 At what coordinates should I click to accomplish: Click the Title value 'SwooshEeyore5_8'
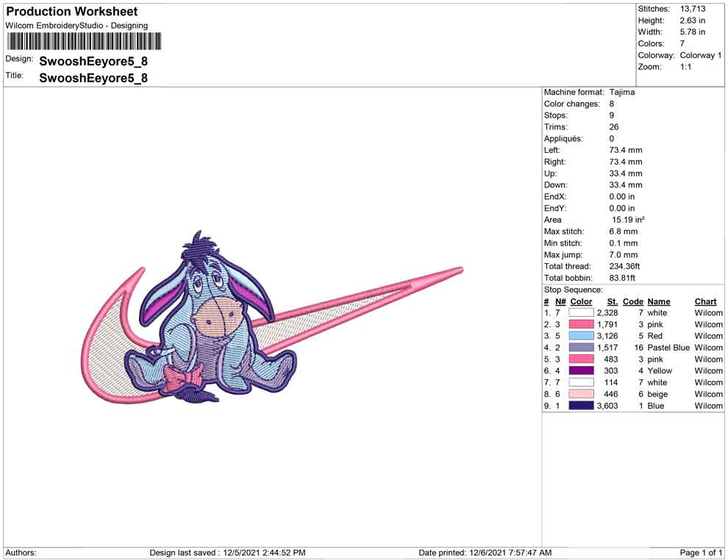pos(93,77)
